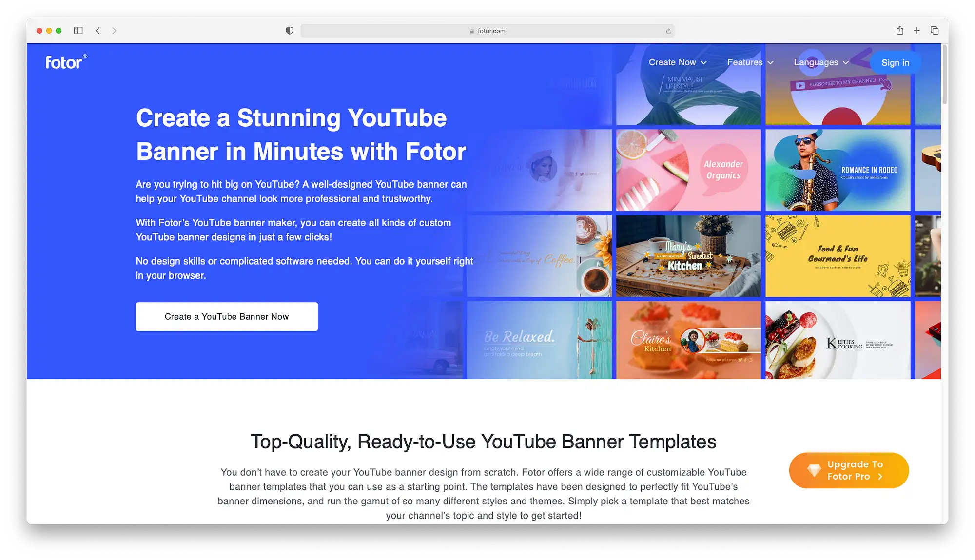Expand the Languages dropdown menu
This screenshot has width=975, height=560.
(820, 62)
